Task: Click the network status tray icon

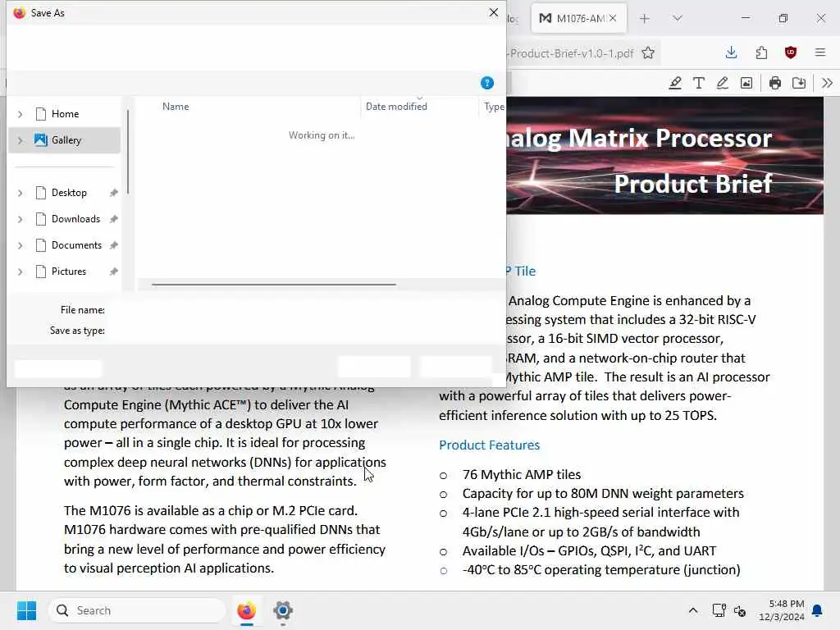Action: [x=719, y=610]
